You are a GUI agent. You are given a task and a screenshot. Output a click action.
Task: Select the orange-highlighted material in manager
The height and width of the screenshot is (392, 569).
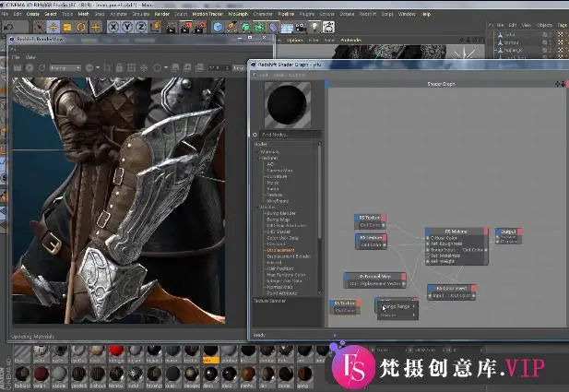pyautogui.click(x=210, y=354)
